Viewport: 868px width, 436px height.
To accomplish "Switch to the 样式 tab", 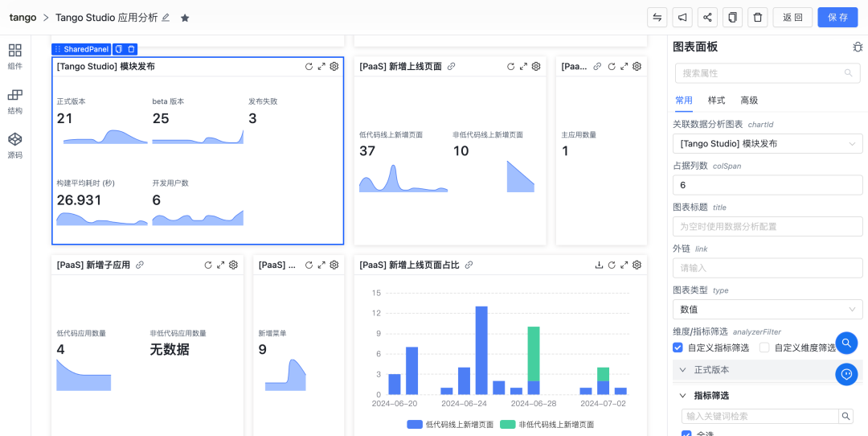I will click(716, 101).
